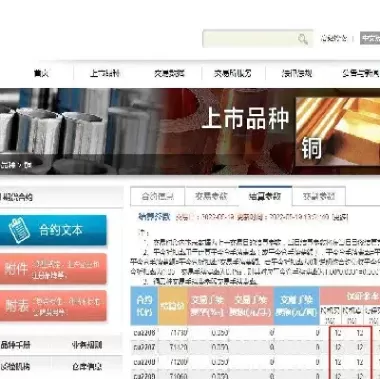Switch to the 结算参数 tab

[x=265, y=196]
